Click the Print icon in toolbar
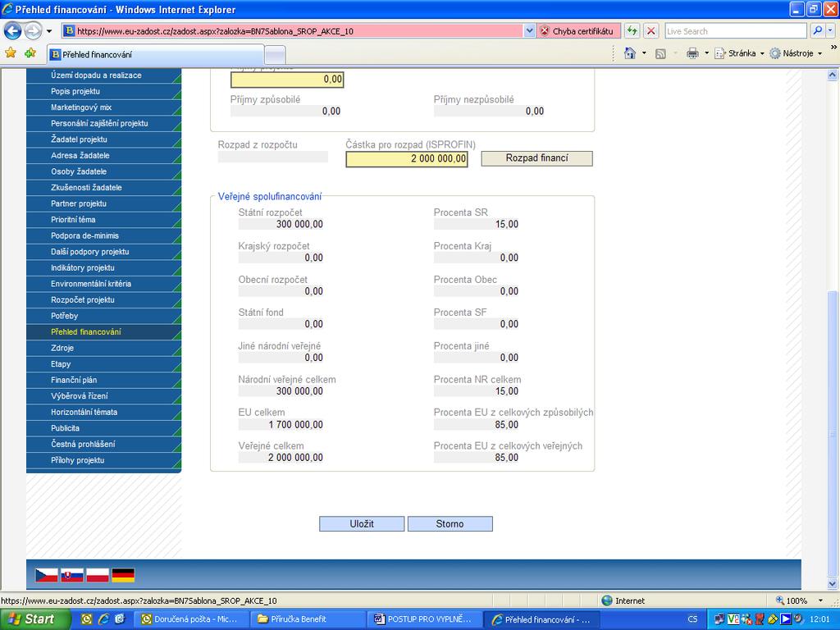The width and height of the screenshot is (840, 630). tap(692, 53)
